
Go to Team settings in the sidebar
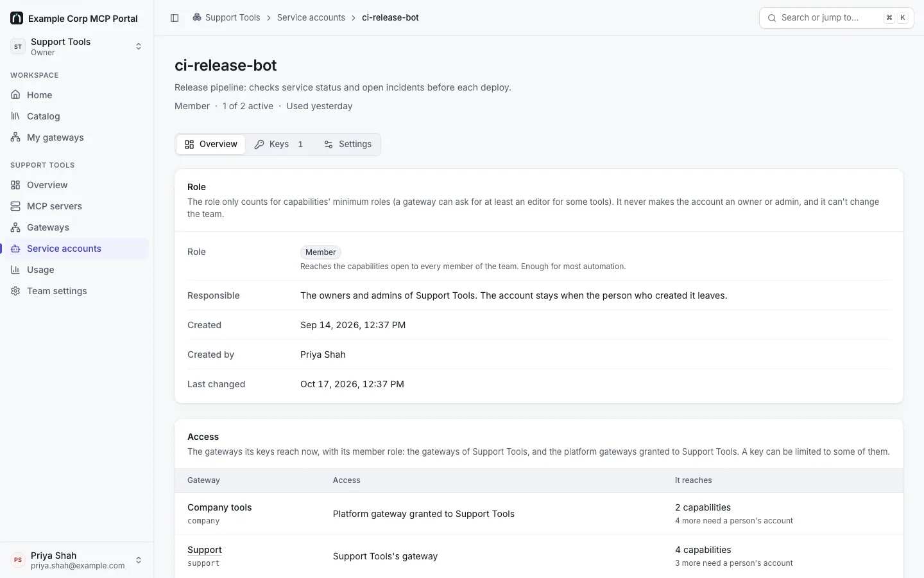77,291
